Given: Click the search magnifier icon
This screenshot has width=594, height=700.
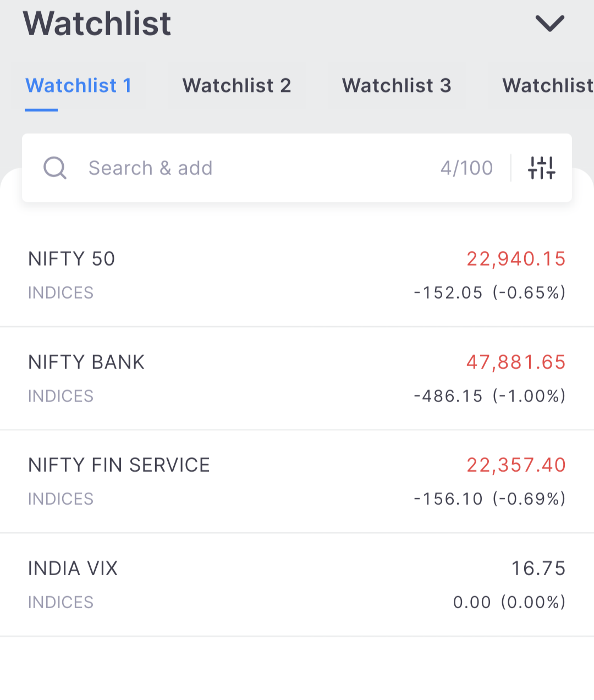Looking at the screenshot, I should point(55,168).
